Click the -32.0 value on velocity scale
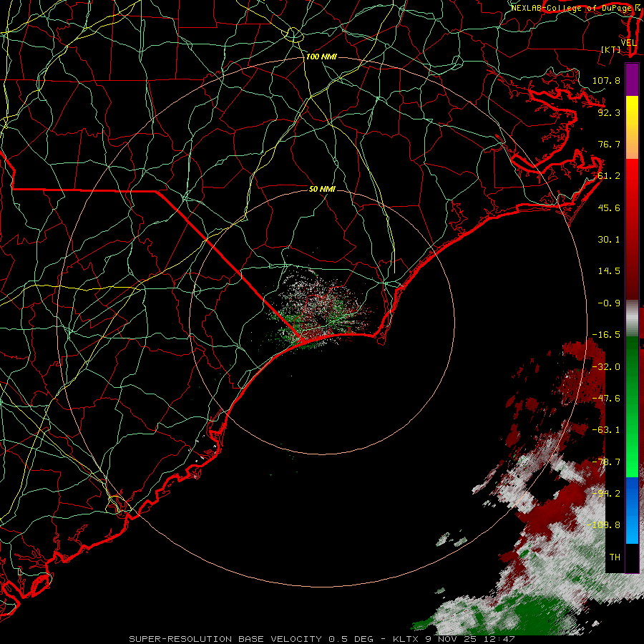The image size is (644, 644). 606,367
